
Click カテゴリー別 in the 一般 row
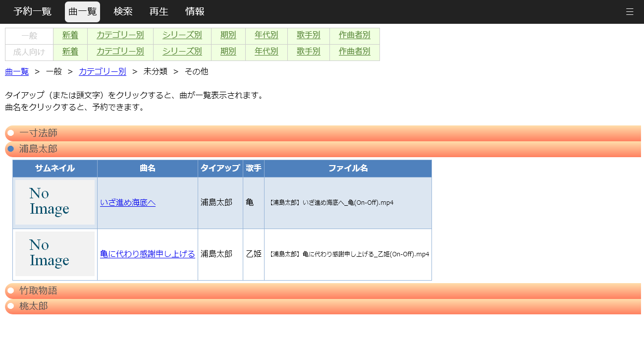click(x=120, y=35)
